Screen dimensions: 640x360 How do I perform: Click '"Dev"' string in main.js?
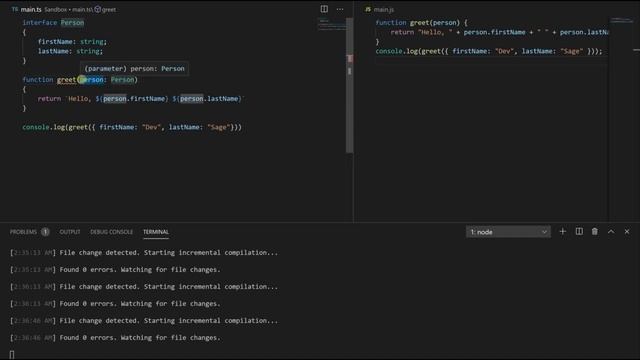[504, 51]
